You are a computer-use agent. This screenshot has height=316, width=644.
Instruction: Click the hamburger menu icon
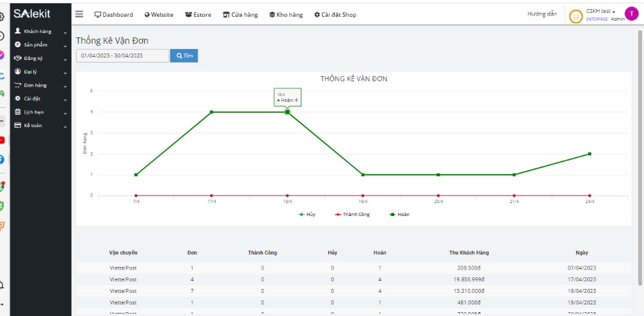tap(79, 14)
